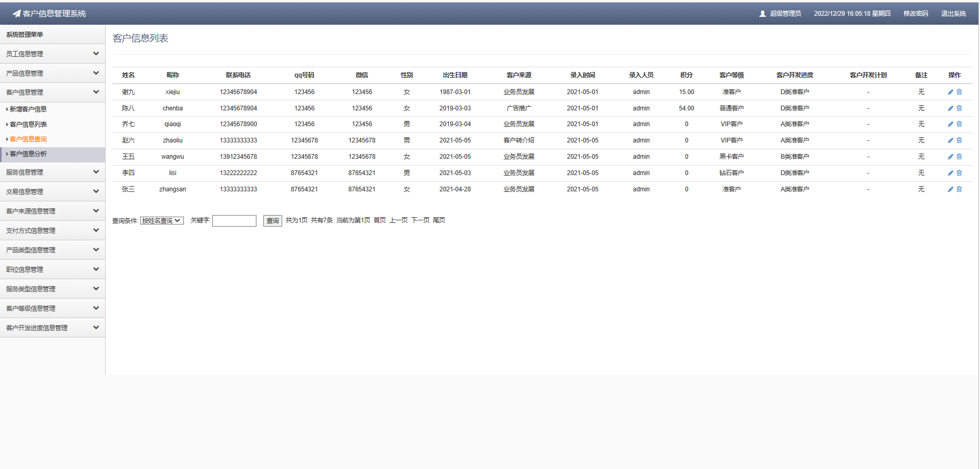Go to 下一页 next page
The image size is (980, 469).
click(420, 220)
